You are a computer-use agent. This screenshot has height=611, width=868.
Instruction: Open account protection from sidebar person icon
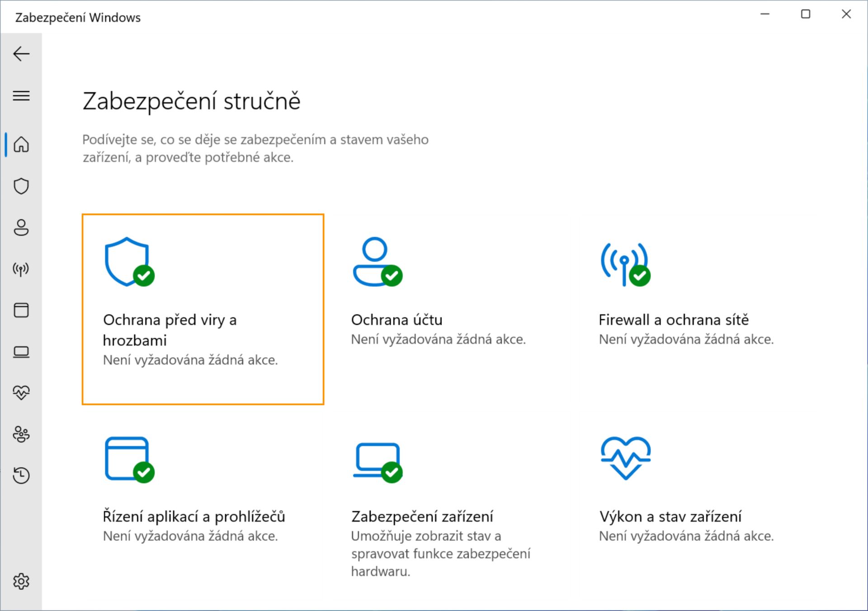click(x=21, y=227)
